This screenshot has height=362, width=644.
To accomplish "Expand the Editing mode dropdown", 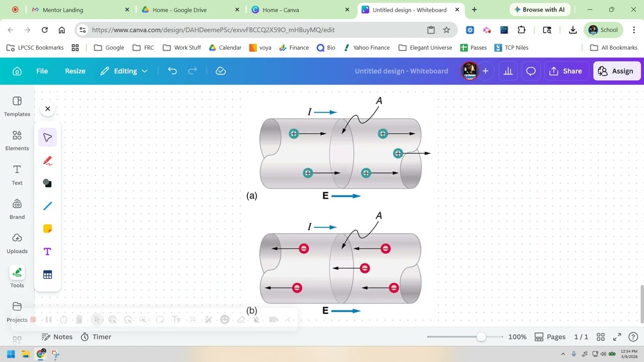I will pyautogui.click(x=124, y=71).
